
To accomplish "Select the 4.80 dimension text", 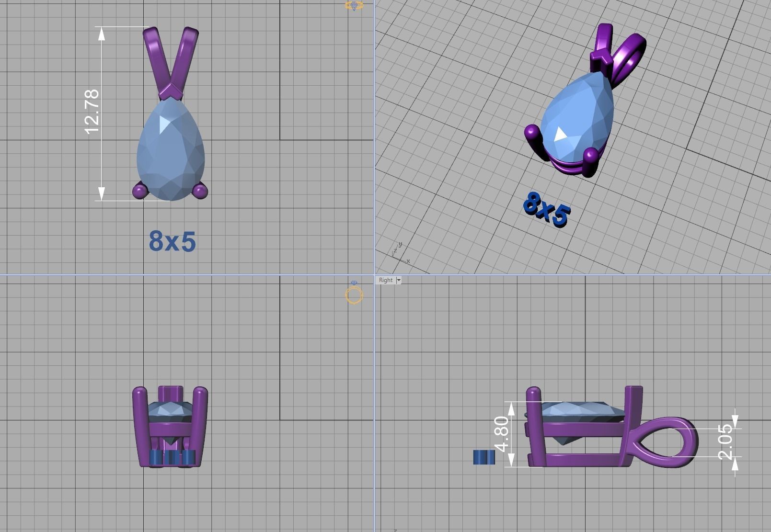I will click(x=501, y=434).
